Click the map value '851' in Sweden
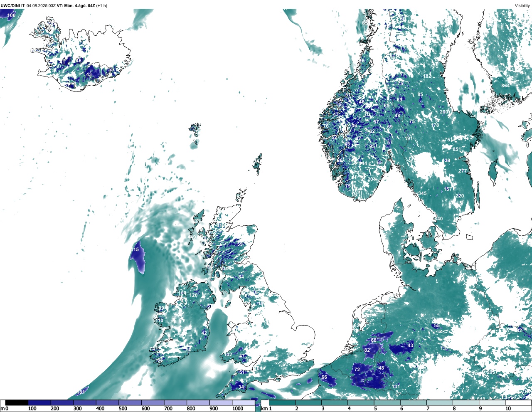The image size is (532, 412). point(457,149)
